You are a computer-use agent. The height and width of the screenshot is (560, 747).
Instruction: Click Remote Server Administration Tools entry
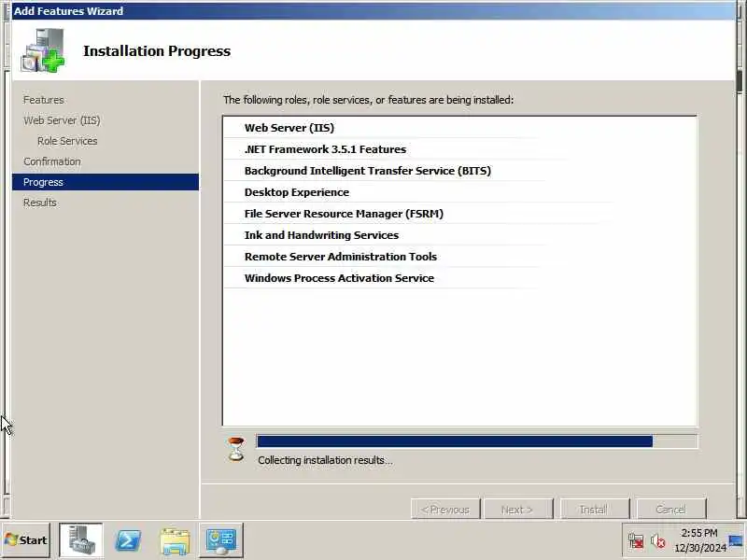pos(341,256)
